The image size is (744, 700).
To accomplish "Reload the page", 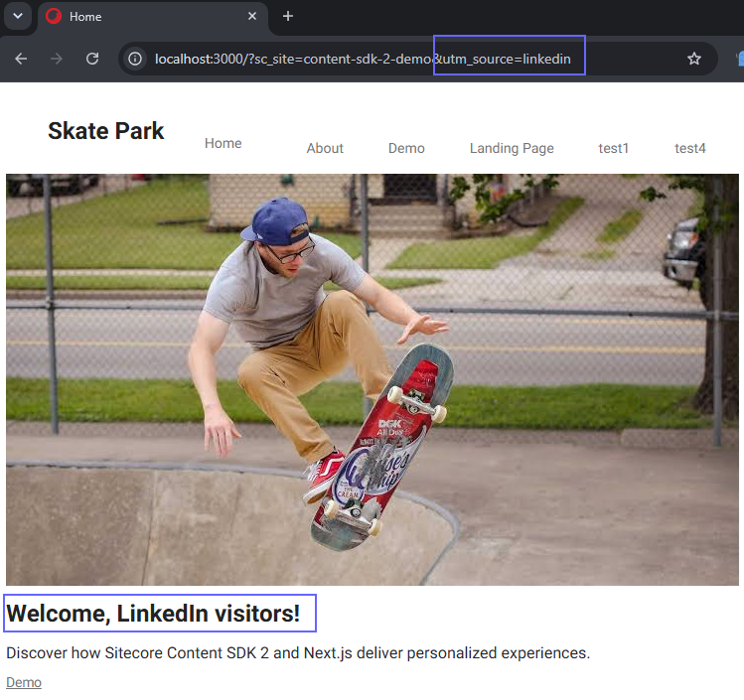I will tap(92, 59).
